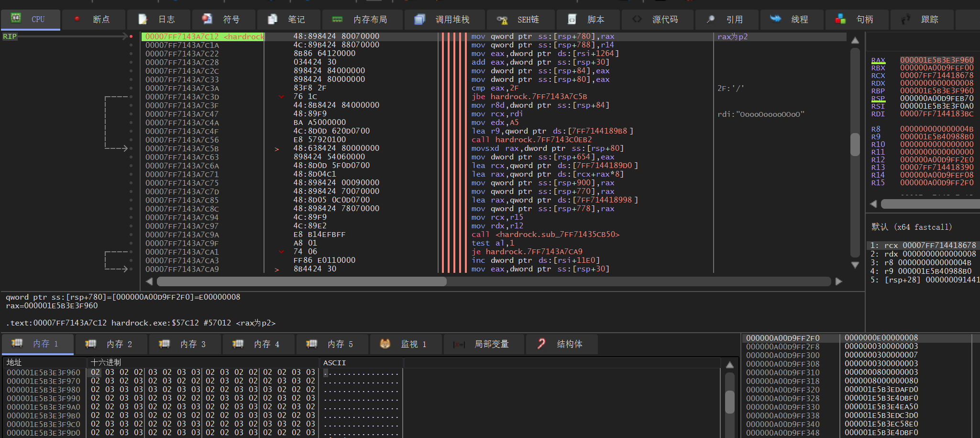Open the 线程 threads tab
This screenshot has width=980, height=438.
coord(792,20)
